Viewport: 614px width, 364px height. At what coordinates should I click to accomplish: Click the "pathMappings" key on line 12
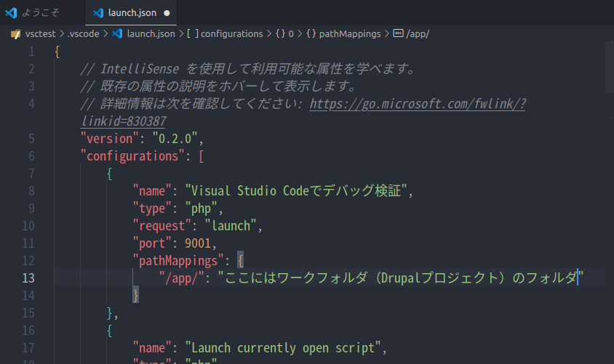178,261
